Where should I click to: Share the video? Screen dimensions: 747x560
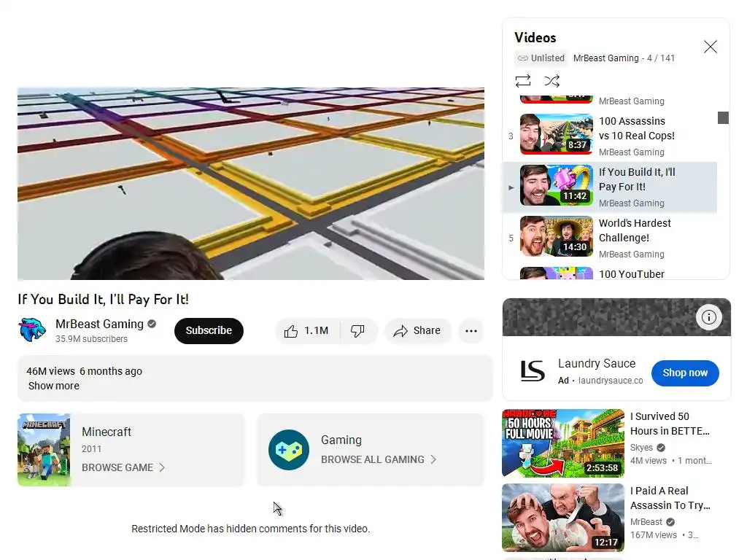point(417,331)
